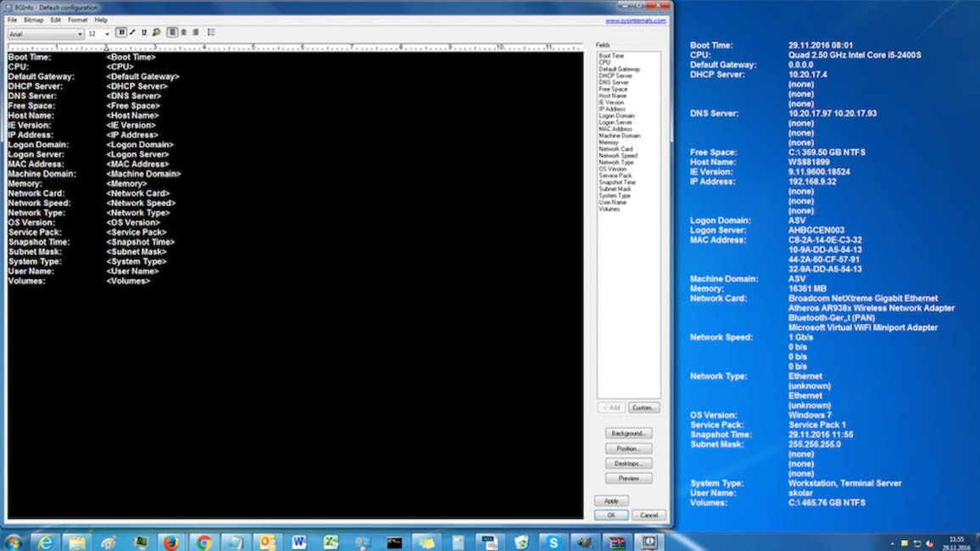Open the font size dropdown
This screenshot has width=980, height=551.
(106, 33)
